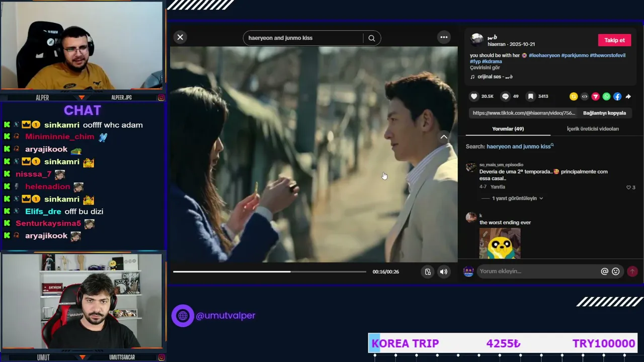Reply to so_mais_um_episodio with 'Yanıtla'
644x362 pixels.
tap(498, 187)
